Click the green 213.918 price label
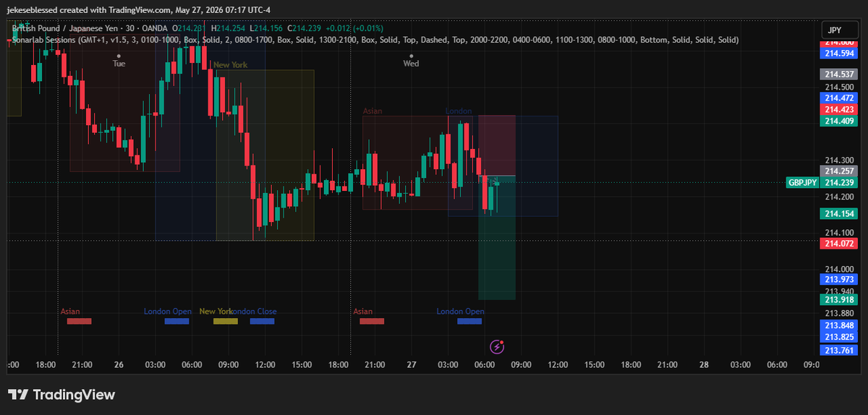 tap(839, 299)
